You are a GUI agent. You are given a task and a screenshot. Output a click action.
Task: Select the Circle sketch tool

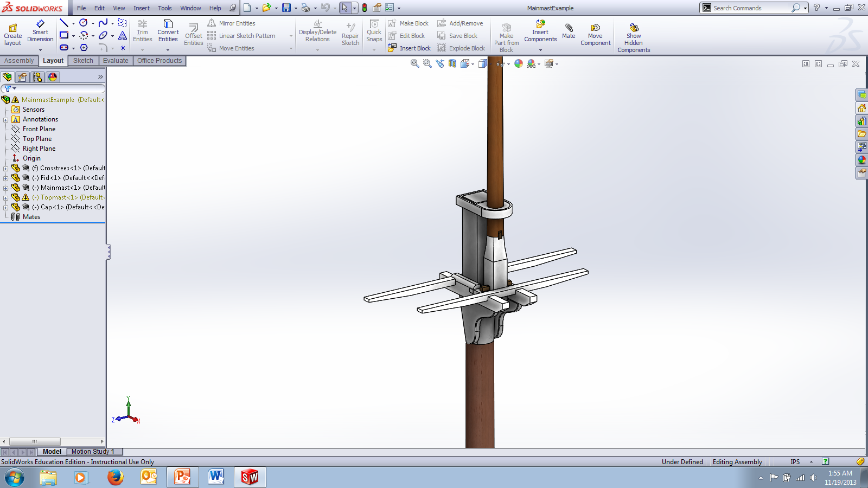pos(84,23)
